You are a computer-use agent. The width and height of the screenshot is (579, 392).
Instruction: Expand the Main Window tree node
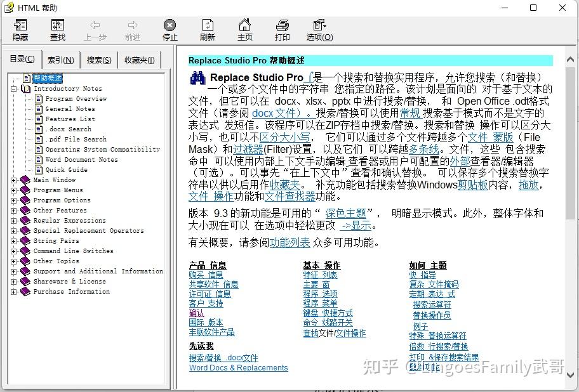pos(14,180)
